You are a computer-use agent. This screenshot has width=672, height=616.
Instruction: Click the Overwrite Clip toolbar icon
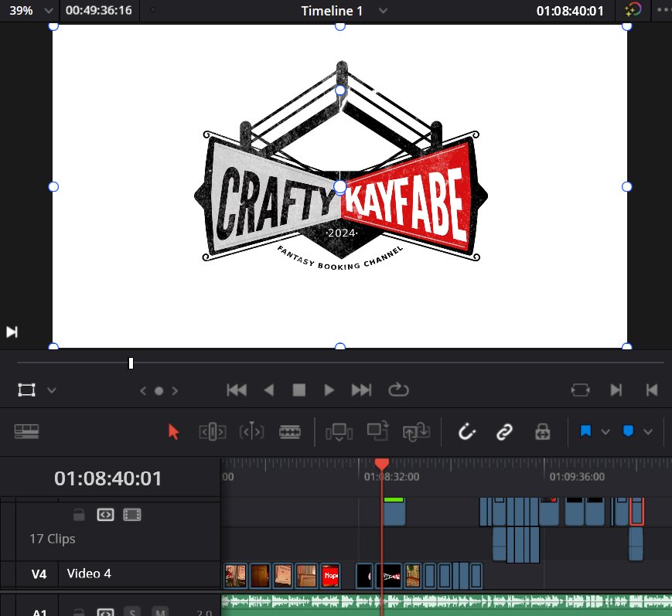coord(377,431)
